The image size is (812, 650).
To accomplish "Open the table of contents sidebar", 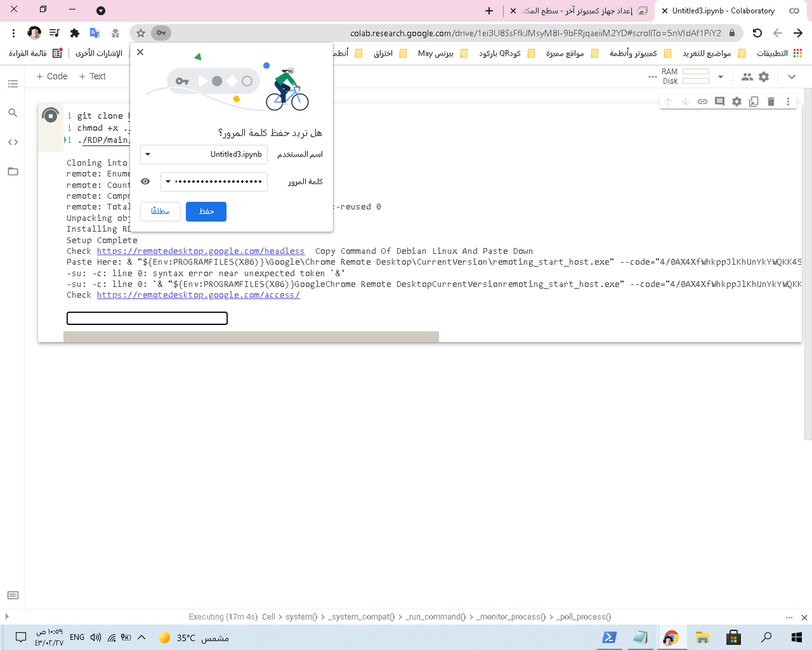I will [12, 84].
